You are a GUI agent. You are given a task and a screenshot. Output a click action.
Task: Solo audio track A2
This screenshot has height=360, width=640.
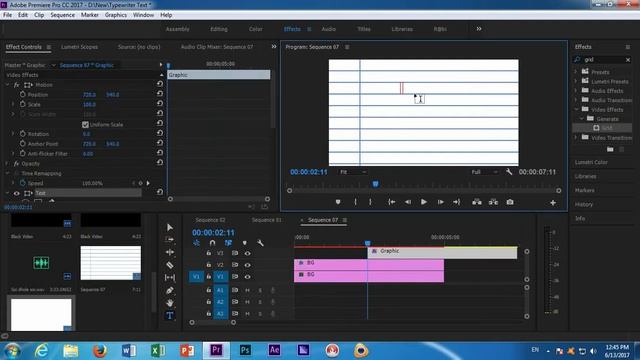click(x=260, y=302)
